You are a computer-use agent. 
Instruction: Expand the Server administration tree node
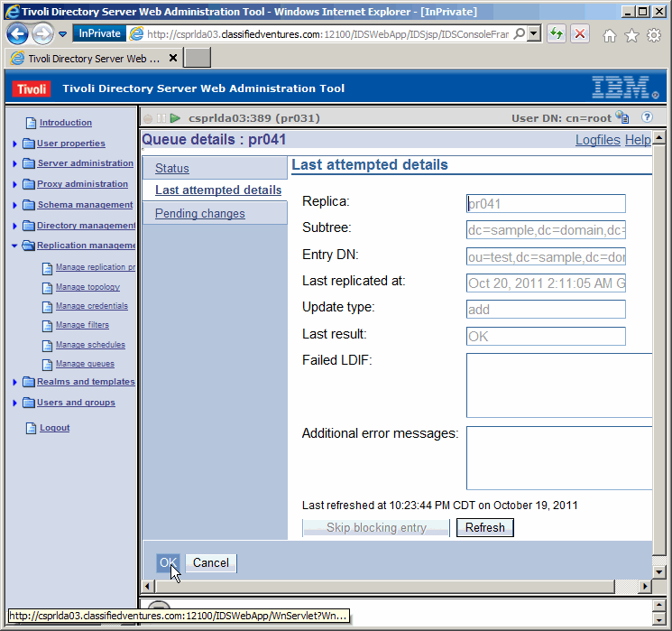coord(15,164)
